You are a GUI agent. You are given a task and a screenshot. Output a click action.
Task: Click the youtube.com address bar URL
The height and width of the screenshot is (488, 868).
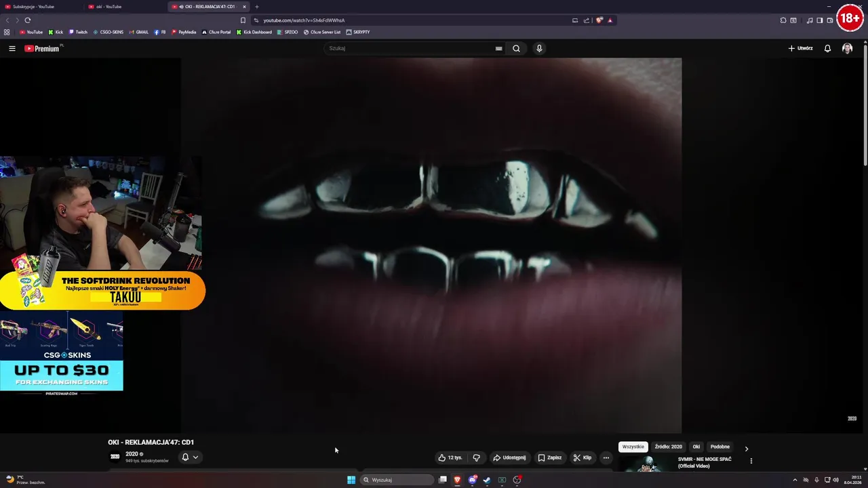304,20
